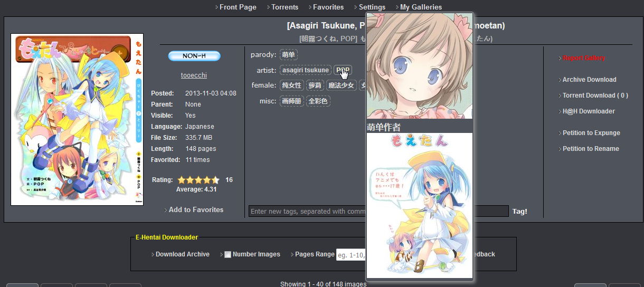Rate the gallery with the fifth star

[x=215, y=180]
